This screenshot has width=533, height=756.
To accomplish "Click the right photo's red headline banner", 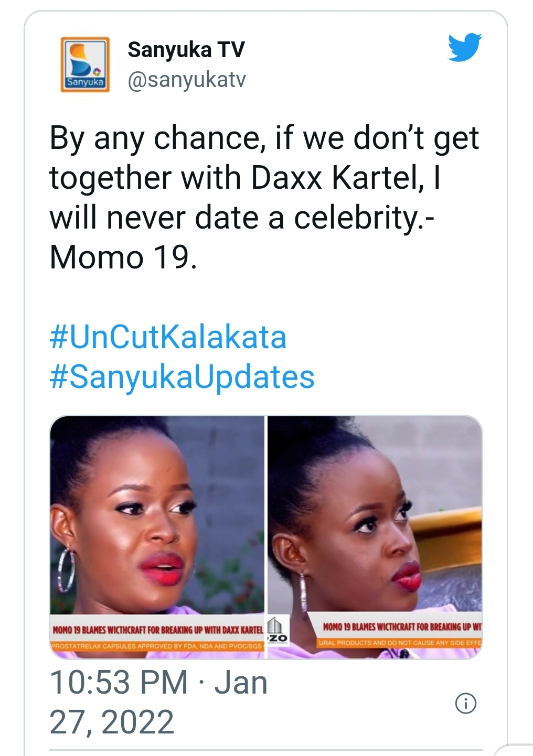I will tap(402, 627).
